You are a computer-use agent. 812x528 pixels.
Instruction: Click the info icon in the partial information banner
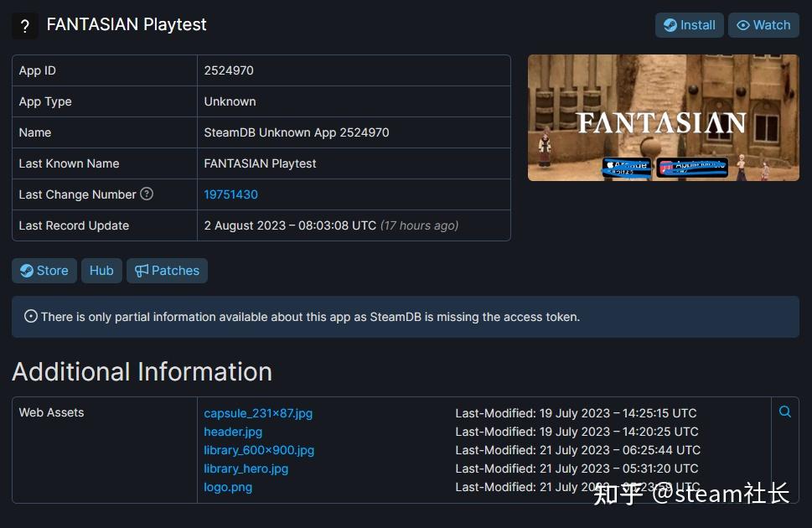coord(30,317)
